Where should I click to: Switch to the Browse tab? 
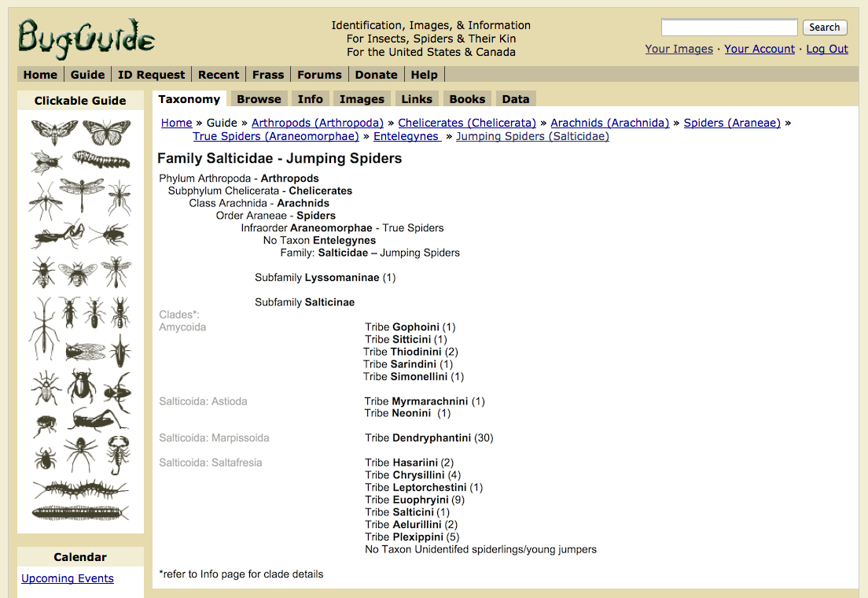[259, 99]
